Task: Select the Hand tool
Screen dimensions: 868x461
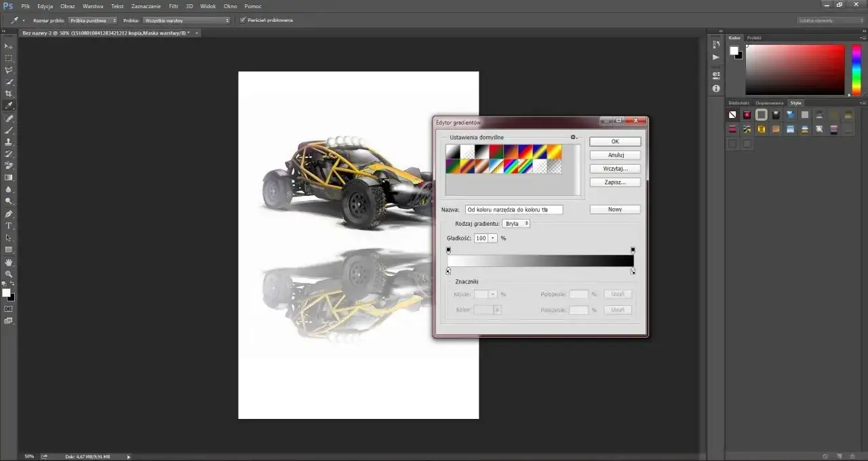Action: pyautogui.click(x=9, y=261)
